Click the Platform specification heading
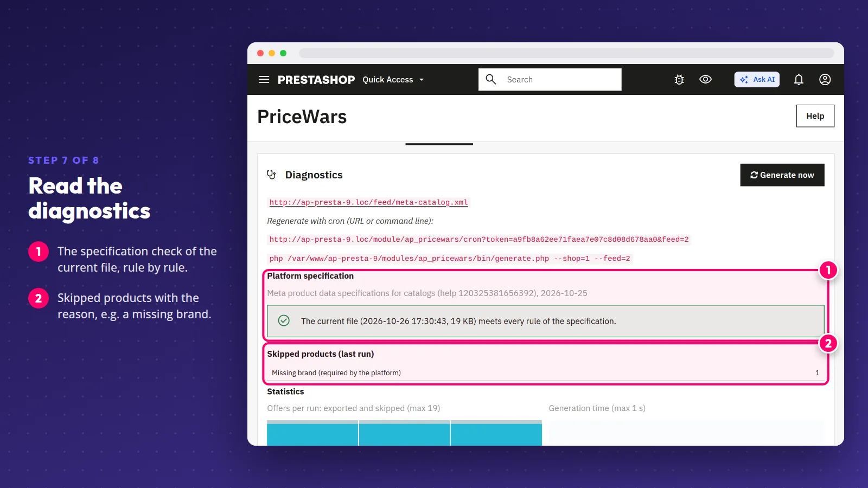Viewport: 868px width, 488px height. click(x=310, y=276)
